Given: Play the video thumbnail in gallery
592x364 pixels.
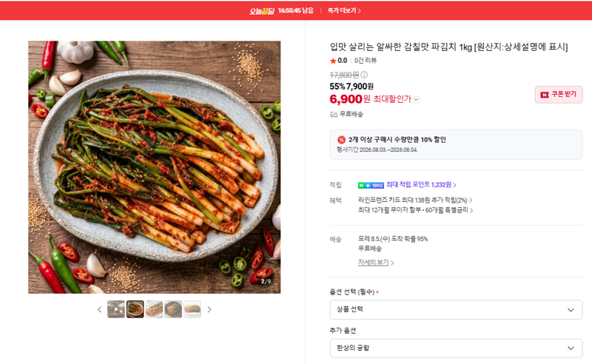Looking at the screenshot, I should (116, 309).
